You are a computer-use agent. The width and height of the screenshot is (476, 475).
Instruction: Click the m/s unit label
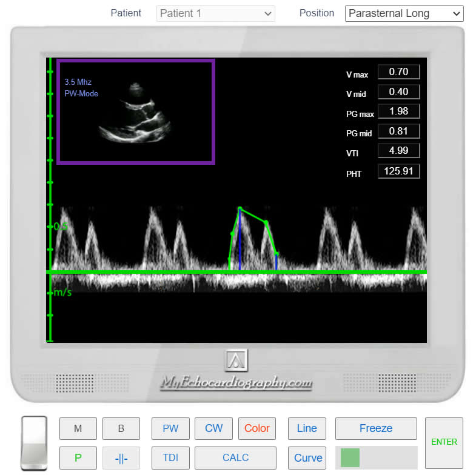tap(62, 293)
